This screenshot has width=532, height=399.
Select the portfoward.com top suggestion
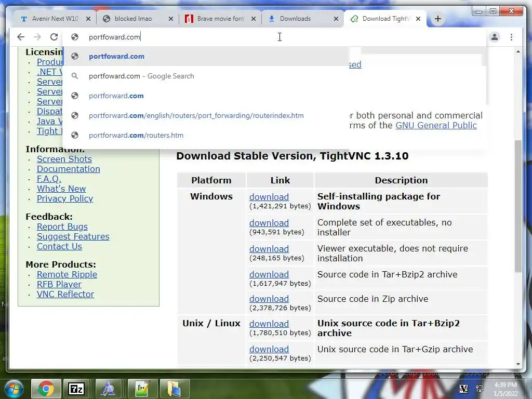coord(206,56)
